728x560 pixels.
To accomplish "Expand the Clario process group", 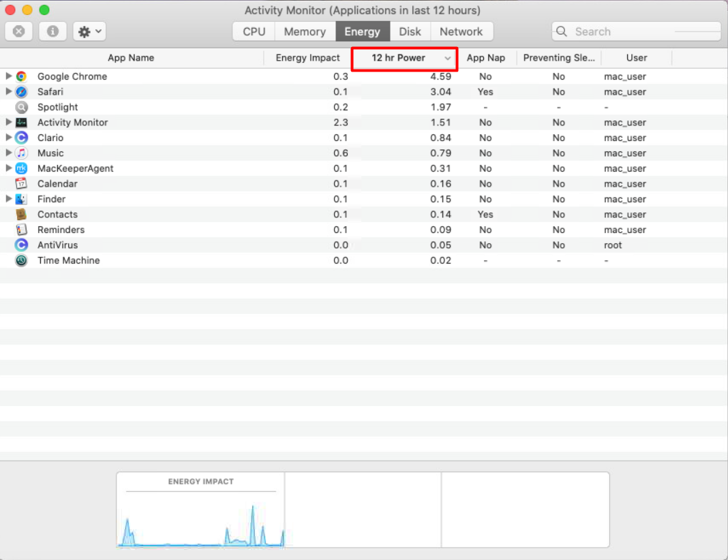I will click(8, 138).
